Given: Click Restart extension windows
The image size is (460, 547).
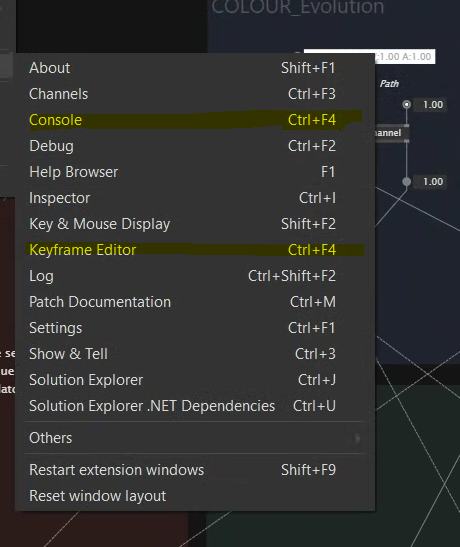Looking at the screenshot, I should coord(195,470).
